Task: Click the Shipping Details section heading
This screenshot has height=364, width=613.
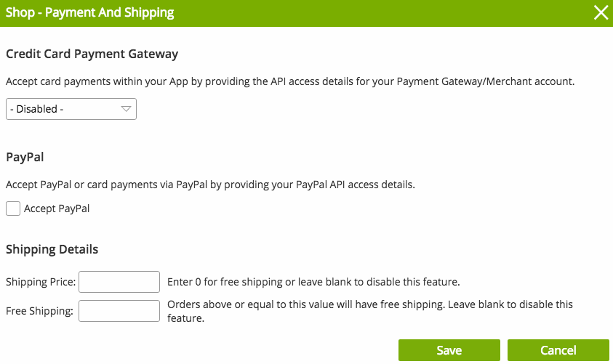Action: tap(52, 249)
